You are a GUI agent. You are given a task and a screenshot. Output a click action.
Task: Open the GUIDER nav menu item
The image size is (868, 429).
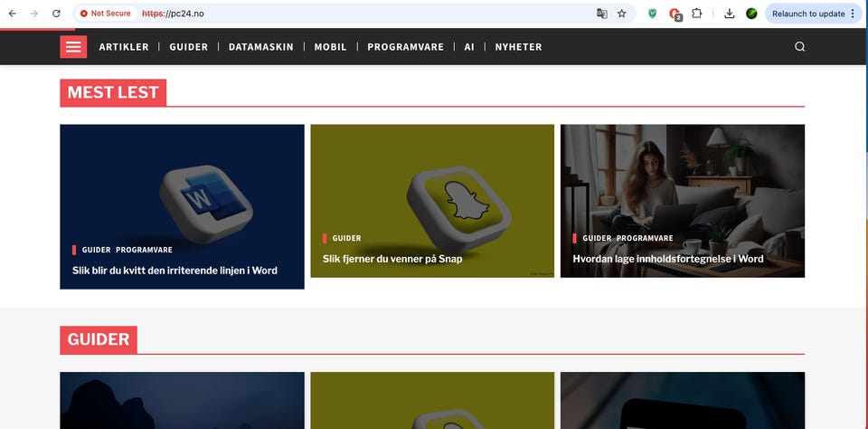click(189, 47)
